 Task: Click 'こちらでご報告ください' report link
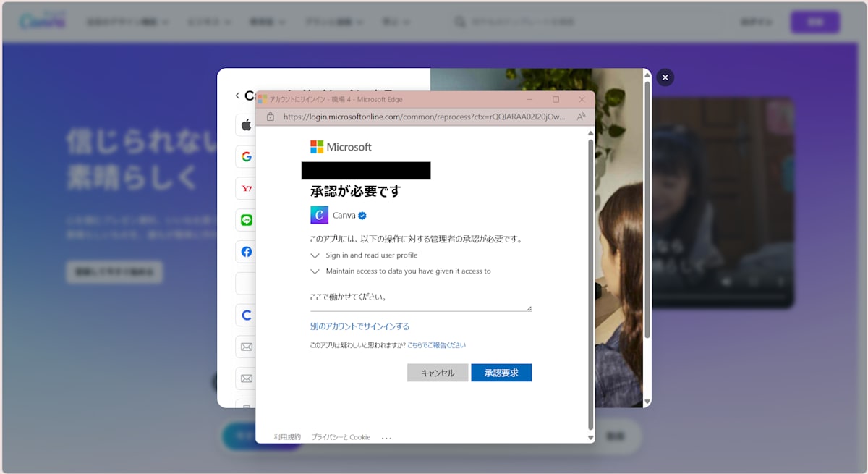tap(436, 345)
